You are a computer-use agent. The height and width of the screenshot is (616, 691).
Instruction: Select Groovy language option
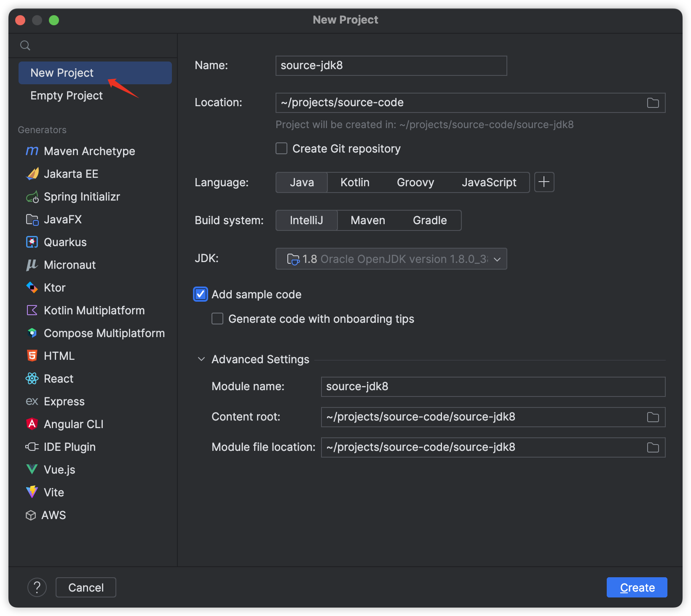coord(415,182)
